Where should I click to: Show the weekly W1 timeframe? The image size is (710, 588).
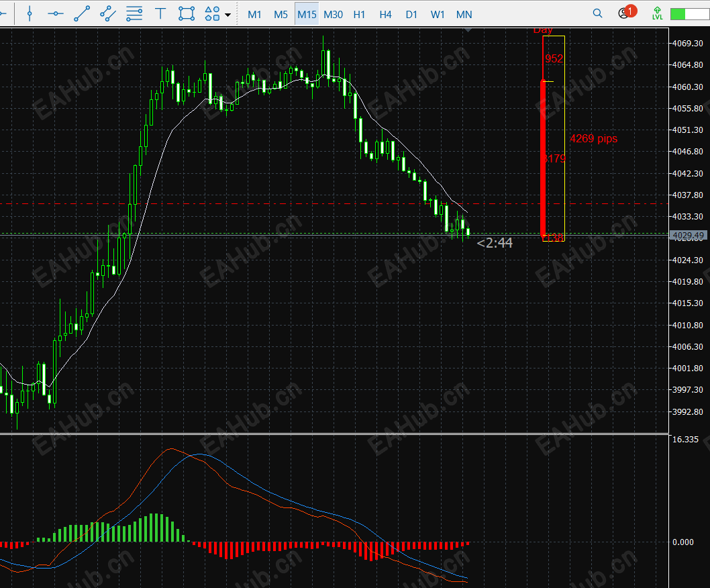point(438,15)
